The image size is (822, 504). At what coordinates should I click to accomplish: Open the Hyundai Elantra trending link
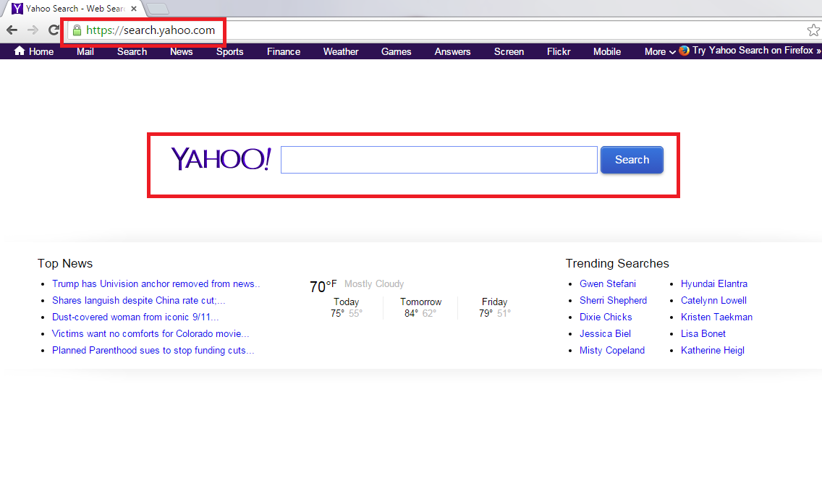click(x=713, y=284)
